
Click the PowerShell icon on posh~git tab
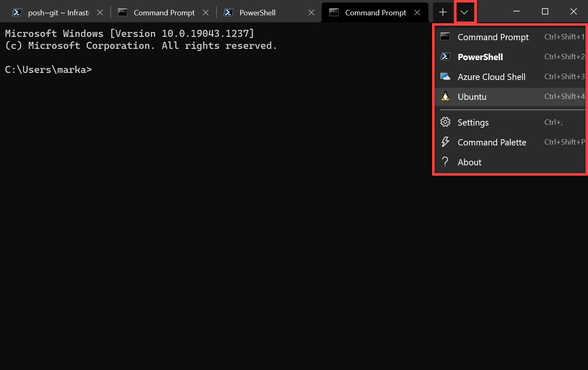point(17,12)
